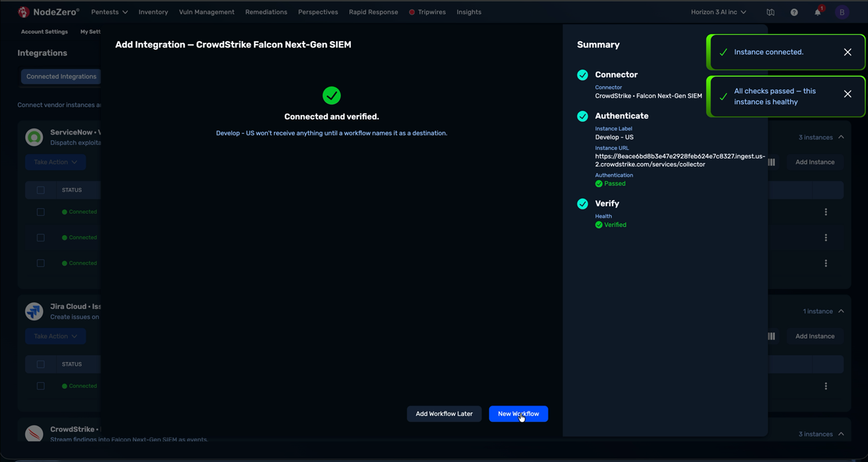868x462 pixels.
Task: Open the help question mark icon
Action: 794,12
